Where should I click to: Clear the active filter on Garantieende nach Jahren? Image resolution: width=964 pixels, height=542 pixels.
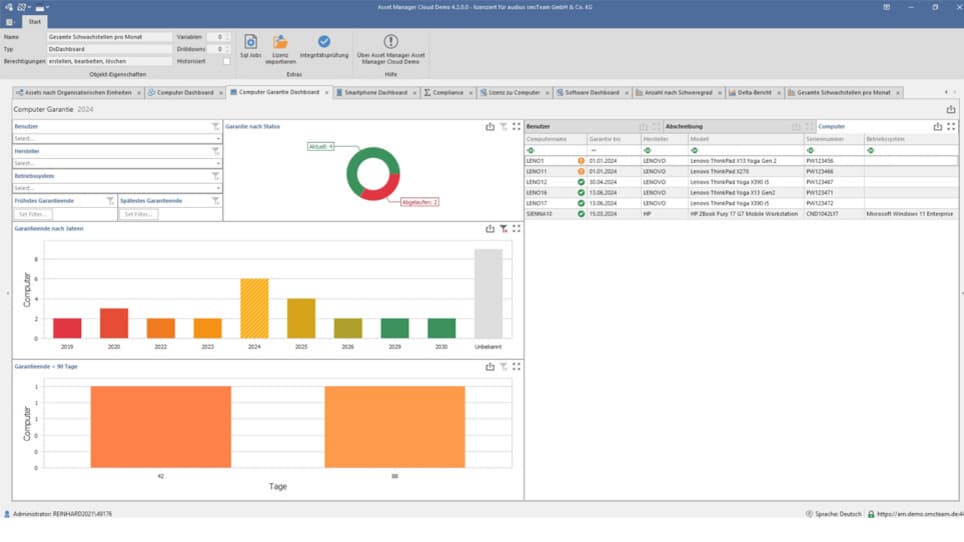[x=504, y=229]
